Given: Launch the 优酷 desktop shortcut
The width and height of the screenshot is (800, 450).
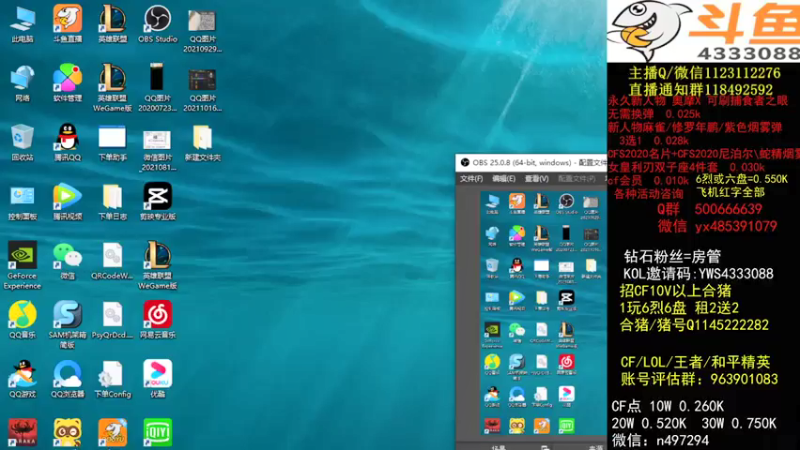Looking at the screenshot, I should pyautogui.click(x=157, y=380).
